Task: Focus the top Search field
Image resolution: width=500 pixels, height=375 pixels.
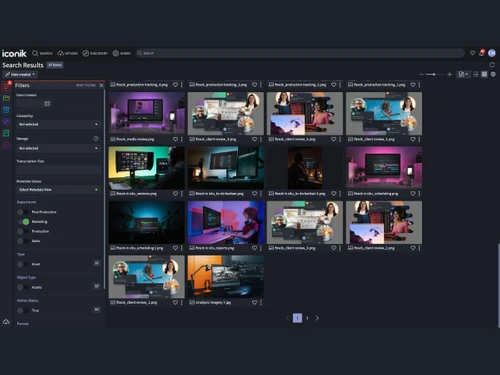Action: 300,53
